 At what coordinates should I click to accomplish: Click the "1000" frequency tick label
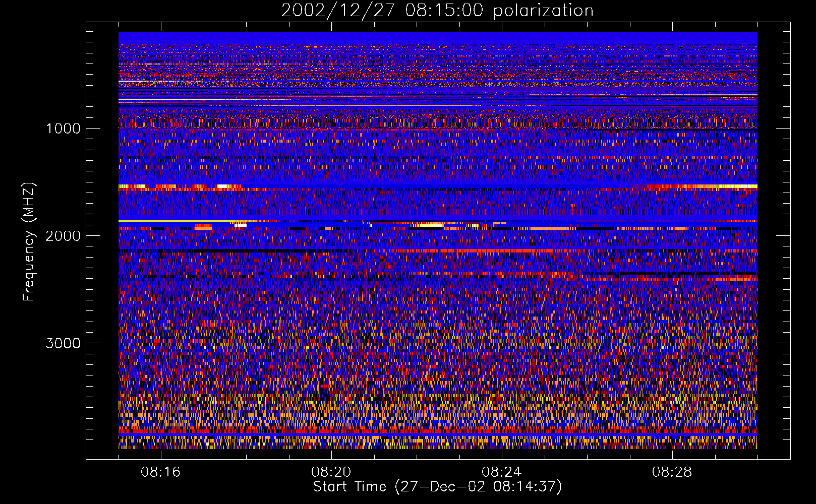pos(63,129)
